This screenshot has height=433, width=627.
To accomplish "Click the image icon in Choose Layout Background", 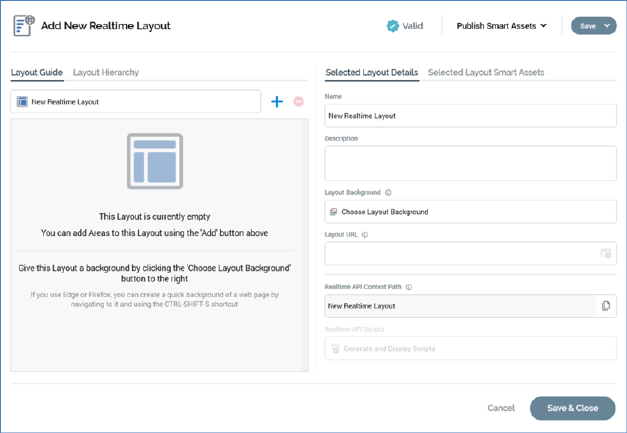I will (333, 212).
